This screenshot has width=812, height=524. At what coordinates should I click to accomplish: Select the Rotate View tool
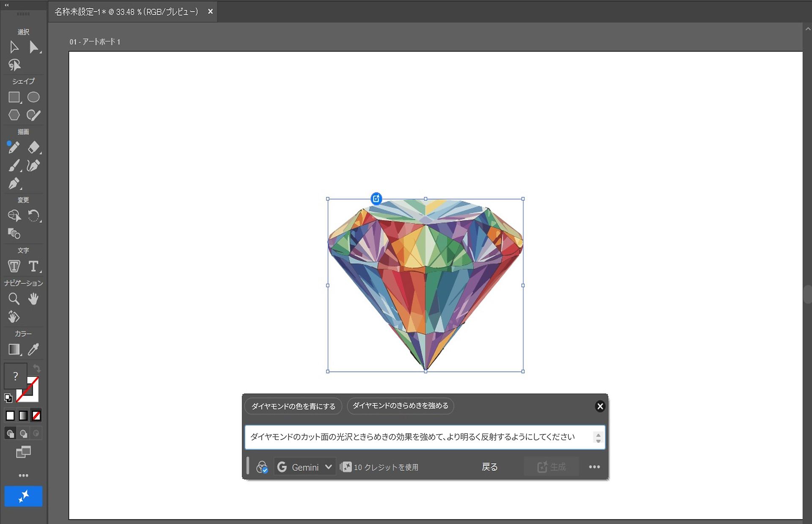[x=14, y=317]
